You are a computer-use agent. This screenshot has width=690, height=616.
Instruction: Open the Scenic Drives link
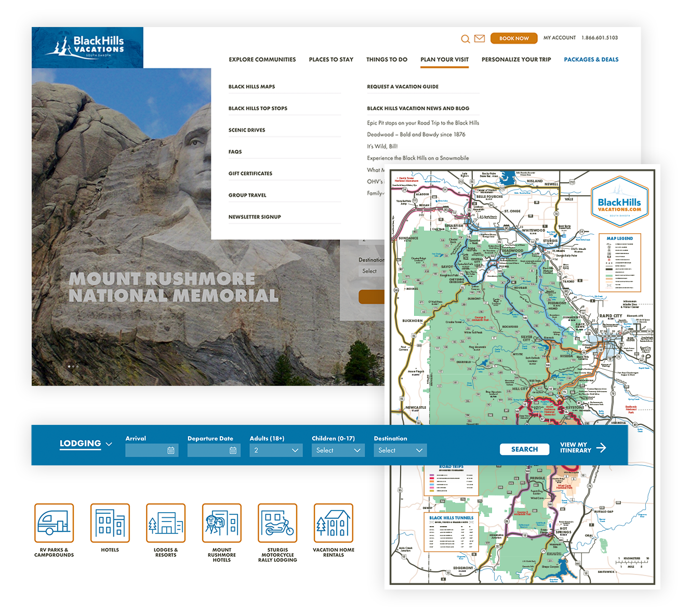click(247, 130)
